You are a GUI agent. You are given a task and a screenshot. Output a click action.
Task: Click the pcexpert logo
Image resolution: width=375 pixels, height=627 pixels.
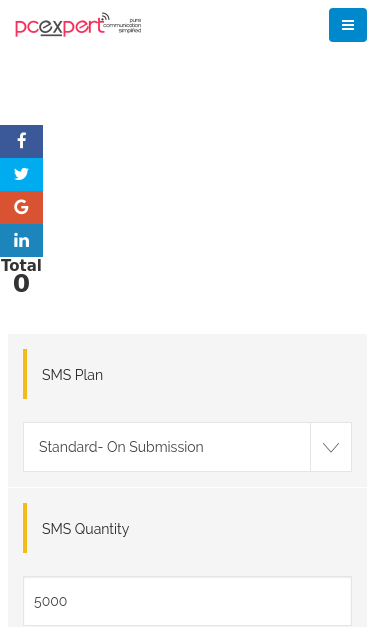pyautogui.click(x=78, y=25)
